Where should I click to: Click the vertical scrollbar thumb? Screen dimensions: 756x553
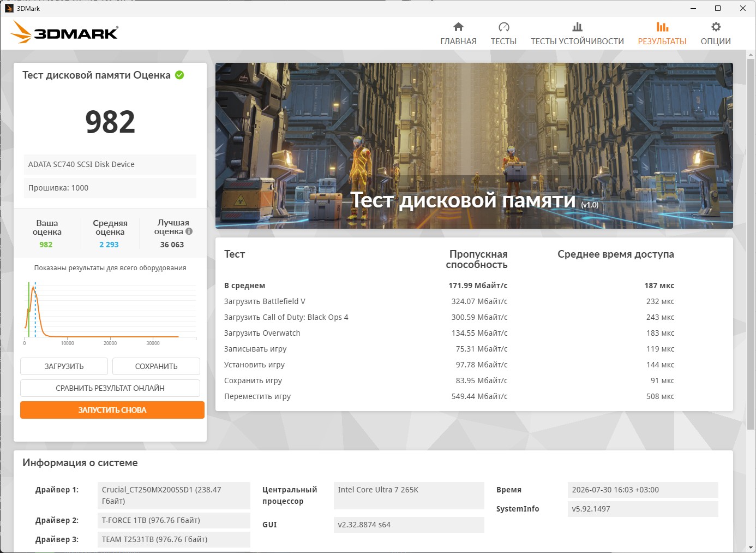(x=751, y=243)
